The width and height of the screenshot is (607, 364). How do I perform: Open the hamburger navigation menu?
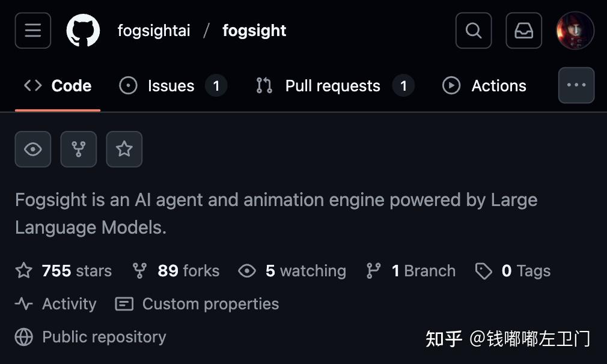pos(33,31)
